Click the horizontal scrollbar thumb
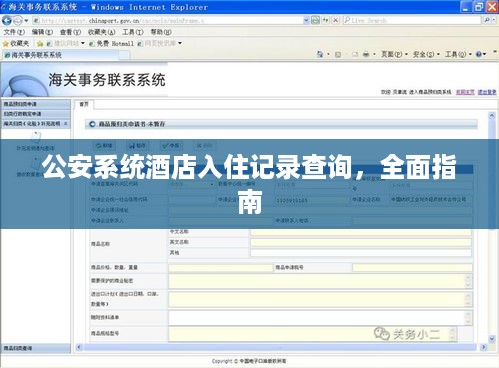 [x=280, y=347]
